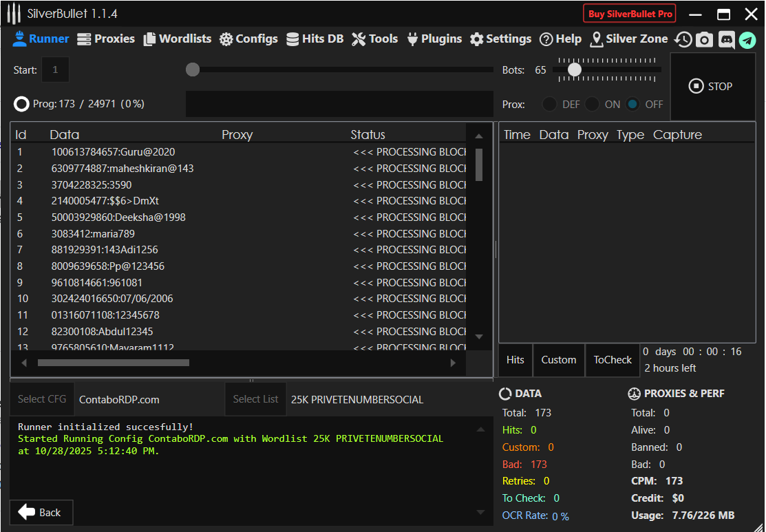Click the SilverBullet logo icon
The height and width of the screenshot is (532, 766).
click(13, 14)
